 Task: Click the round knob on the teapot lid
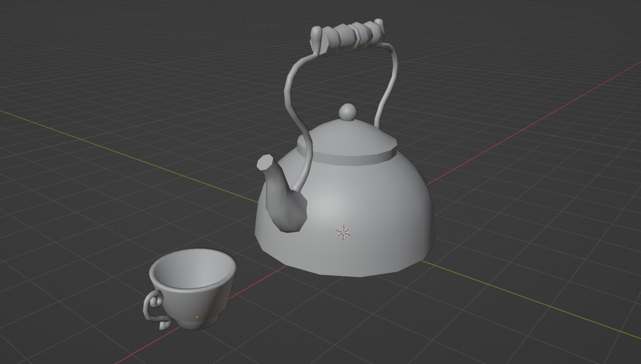coord(347,112)
